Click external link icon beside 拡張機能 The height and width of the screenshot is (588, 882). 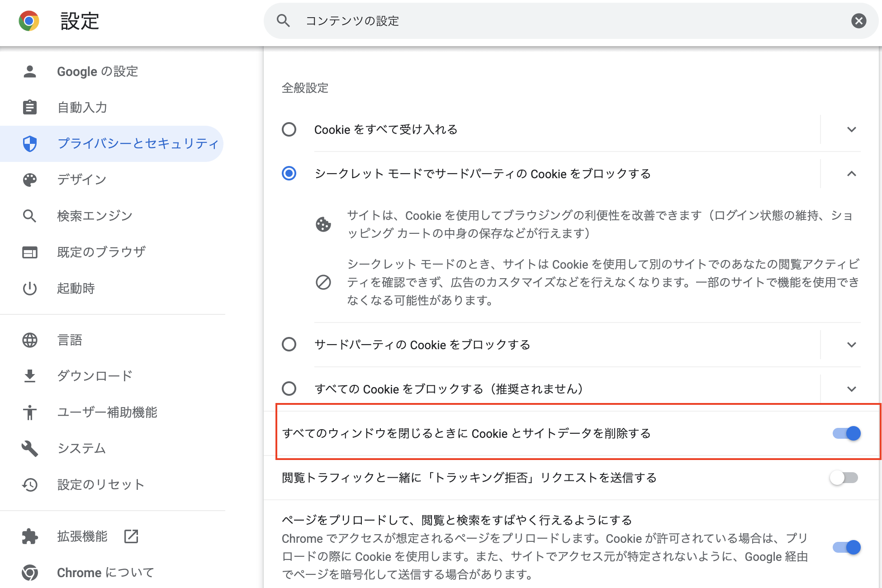[x=131, y=536]
